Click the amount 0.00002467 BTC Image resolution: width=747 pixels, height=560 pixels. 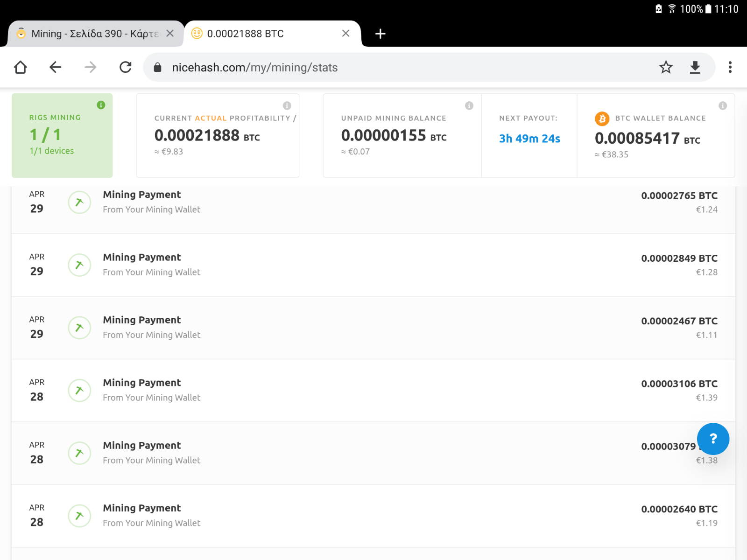click(x=679, y=321)
